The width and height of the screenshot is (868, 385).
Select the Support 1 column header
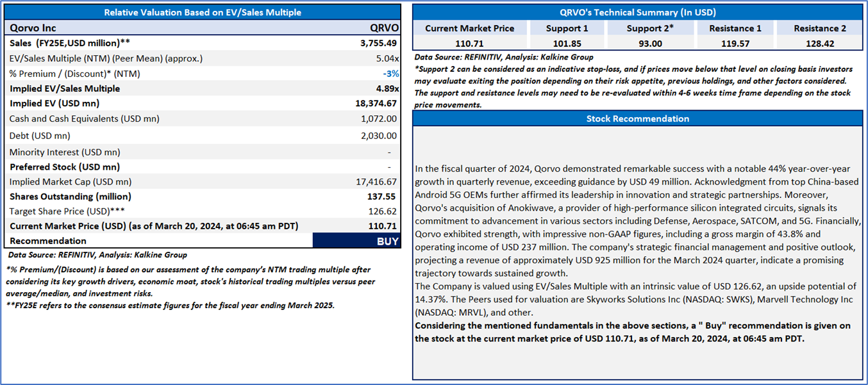pos(567,28)
